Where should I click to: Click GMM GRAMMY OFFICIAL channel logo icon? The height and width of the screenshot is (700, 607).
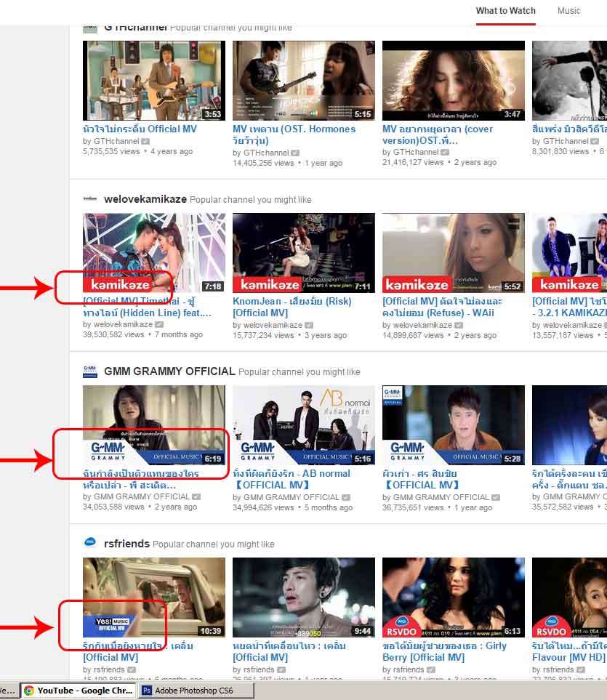(x=90, y=371)
